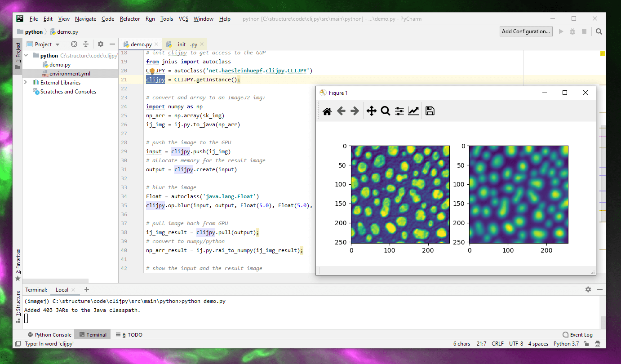Expand the External Libraries node
The width and height of the screenshot is (621, 364).
tap(26, 83)
